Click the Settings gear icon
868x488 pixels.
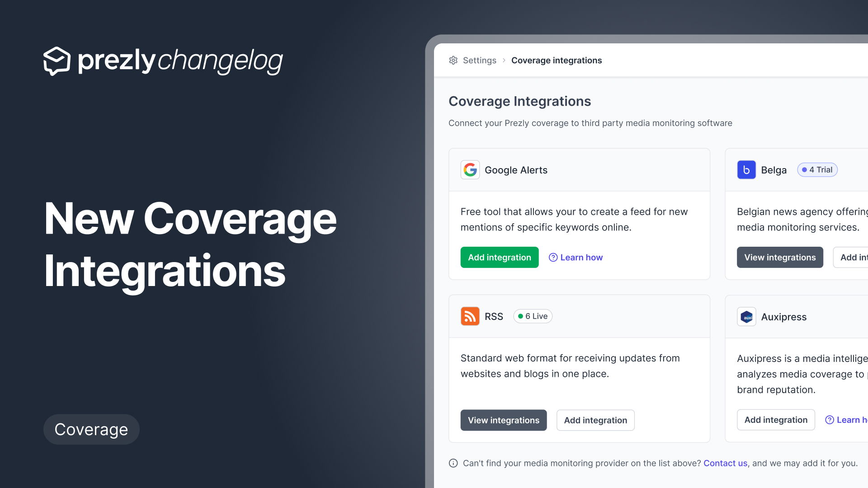tap(454, 60)
